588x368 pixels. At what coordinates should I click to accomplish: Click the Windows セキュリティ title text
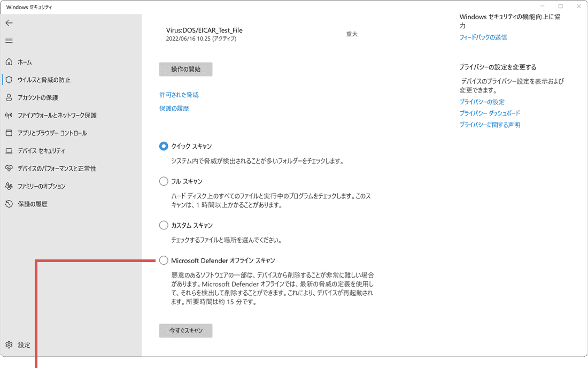[29, 7]
